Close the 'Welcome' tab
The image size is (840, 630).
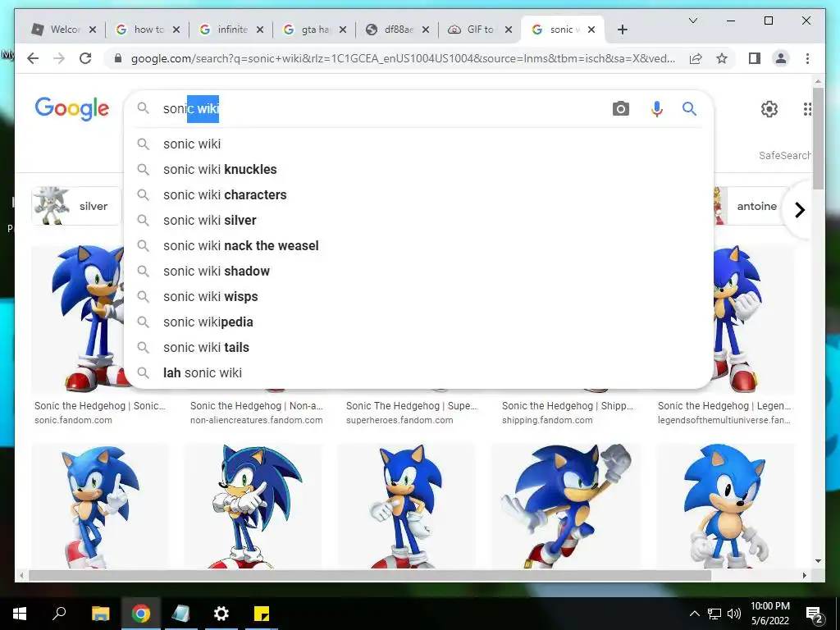coord(93,30)
